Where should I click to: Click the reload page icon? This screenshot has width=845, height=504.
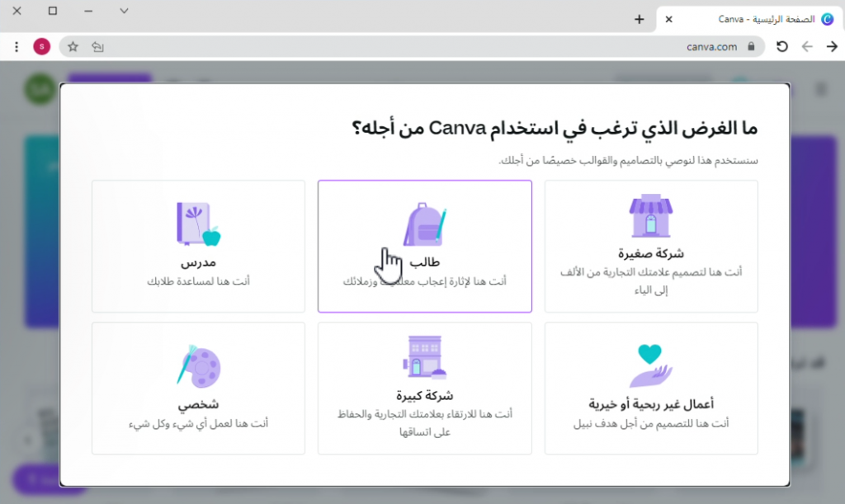click(x=782, y=47)
